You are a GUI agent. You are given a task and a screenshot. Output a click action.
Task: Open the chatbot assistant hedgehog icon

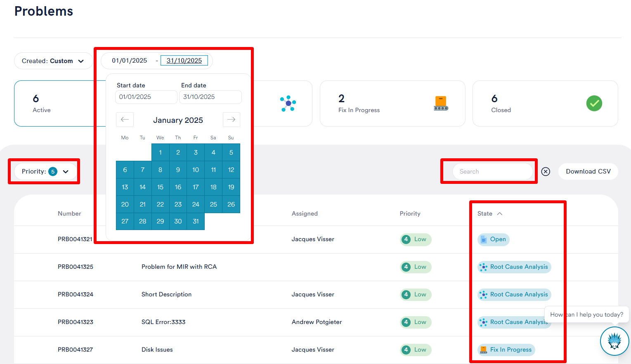614,341
